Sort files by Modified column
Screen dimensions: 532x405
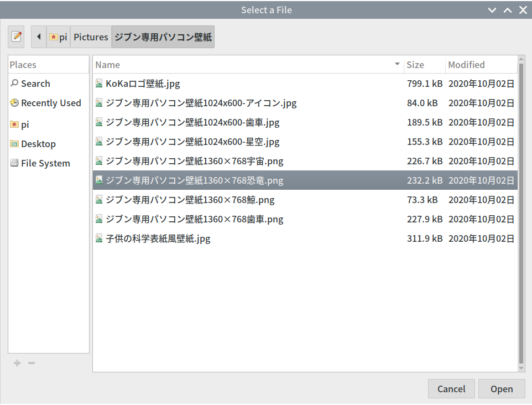tap(466, 65)
